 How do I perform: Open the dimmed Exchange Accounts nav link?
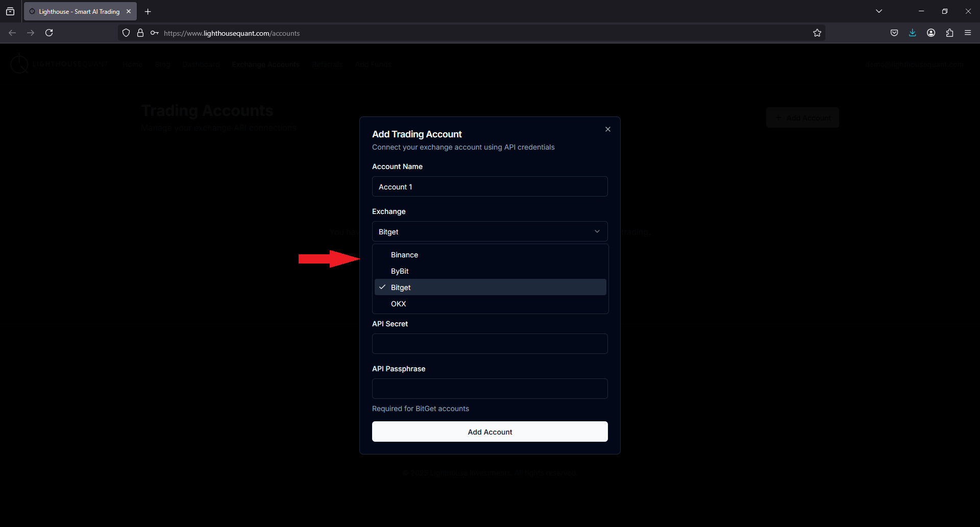(x=265, y=64)
